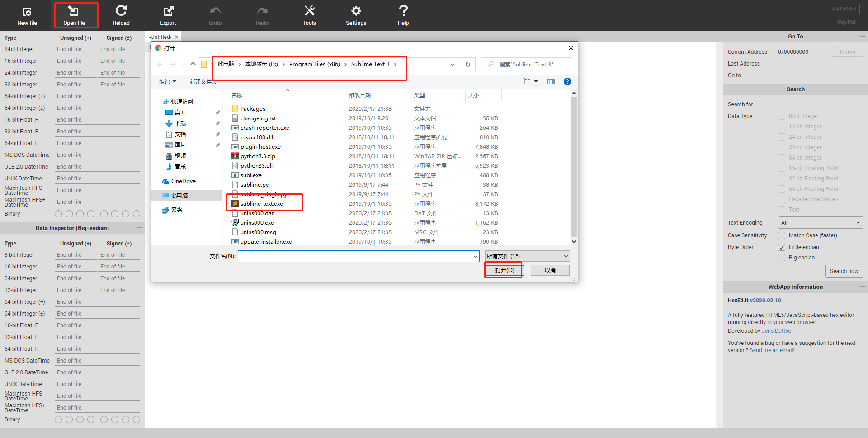Screen dimensions: 868x438
Task: Open 组织 dropdown menu
Action: tap(167, 82)
